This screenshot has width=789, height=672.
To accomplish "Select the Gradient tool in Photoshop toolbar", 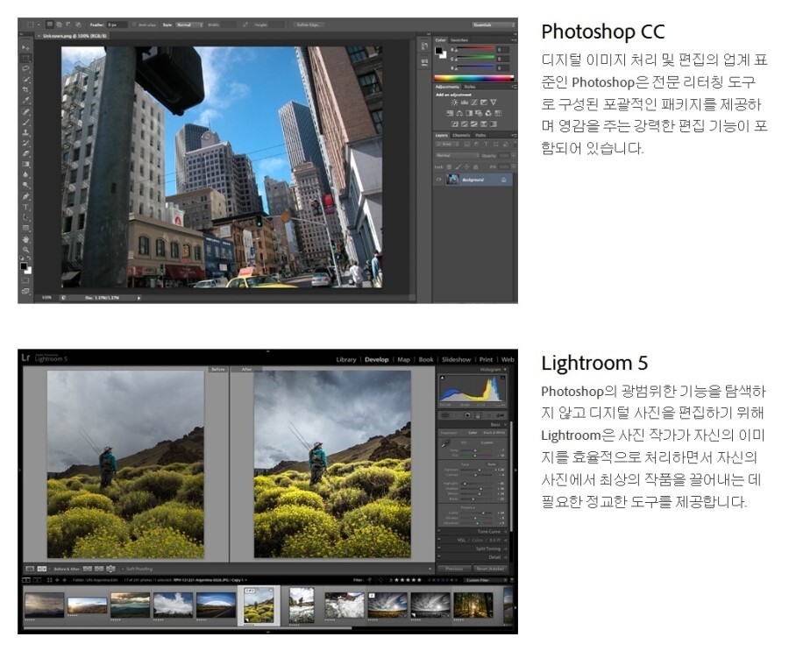I will point(25,164).
